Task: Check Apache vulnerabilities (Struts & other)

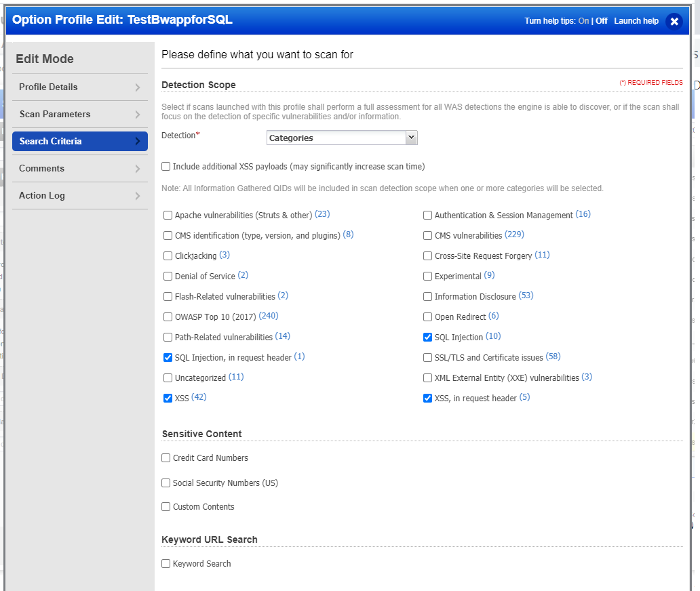Action: (168, 216)
